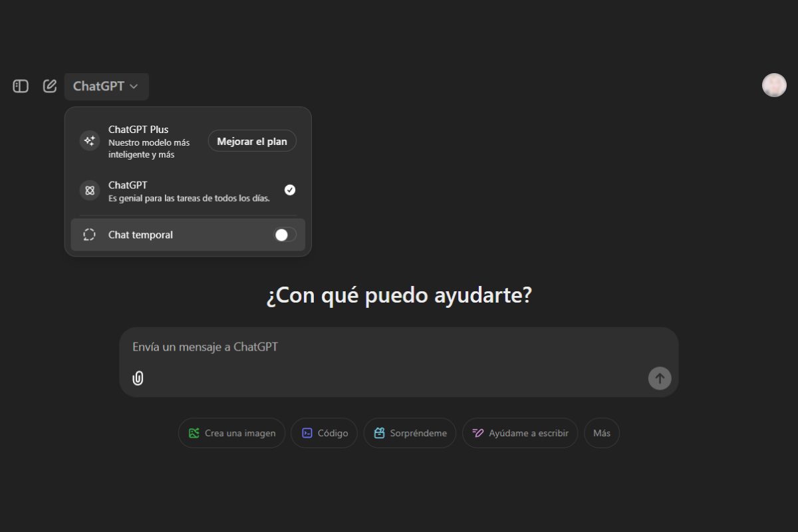Image resolution: width=798 pixels, height=532 pixels.
Task: Click the Crea una imagen chip
Action: [x=231, y=432]
